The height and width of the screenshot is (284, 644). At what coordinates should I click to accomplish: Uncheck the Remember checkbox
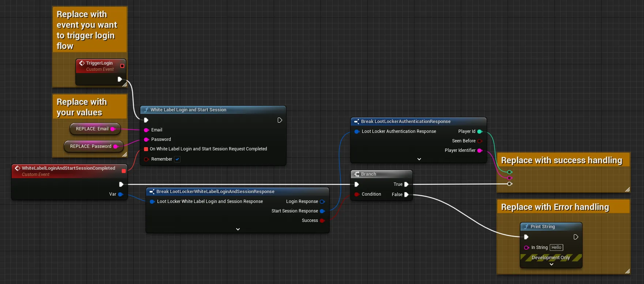177,159
